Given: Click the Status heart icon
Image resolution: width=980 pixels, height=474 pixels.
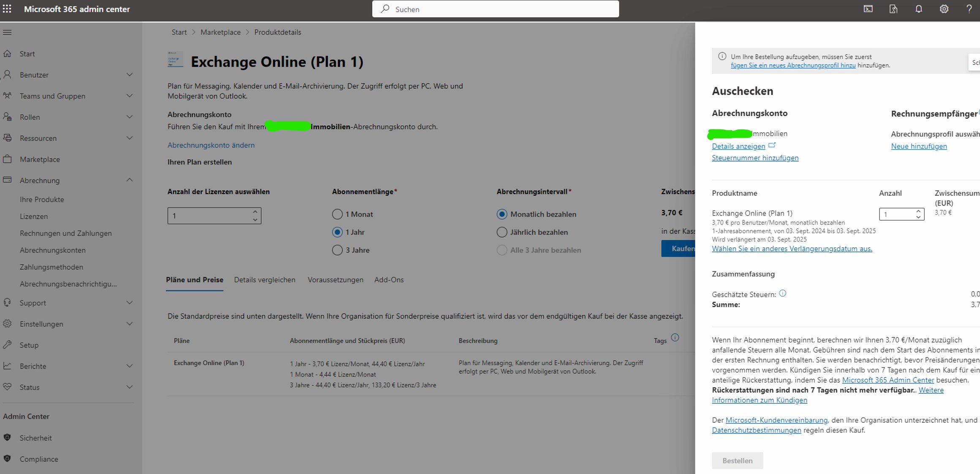Looking at the screenshot, I should [7, 387].
